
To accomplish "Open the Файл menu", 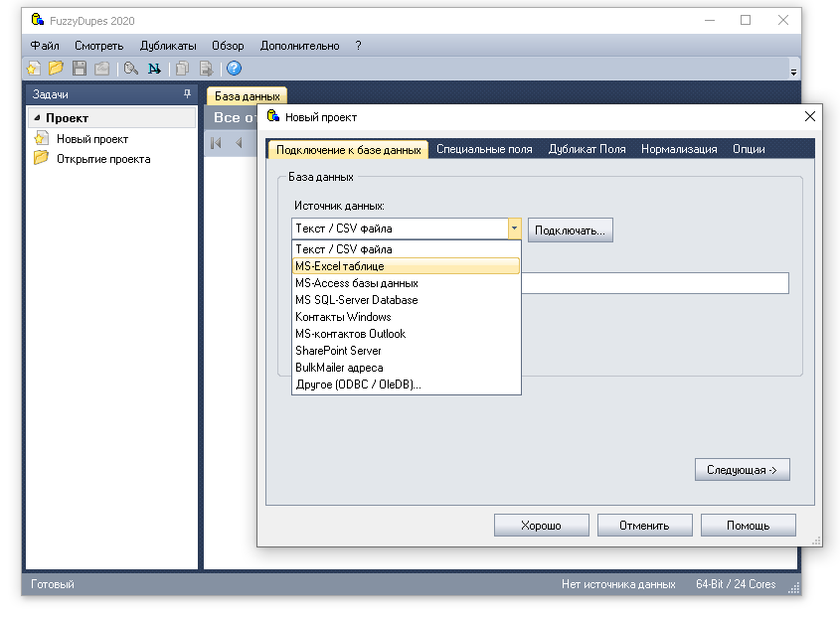I will [x=45, y=46].
